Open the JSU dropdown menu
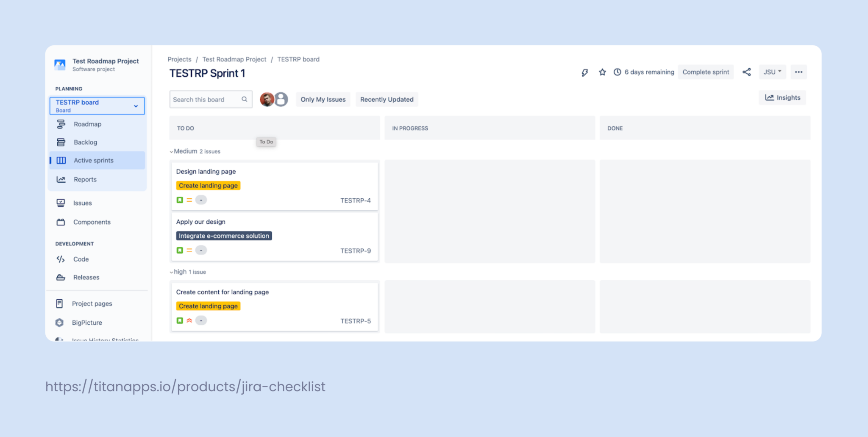The image size is (868, 437). [772, 72]
